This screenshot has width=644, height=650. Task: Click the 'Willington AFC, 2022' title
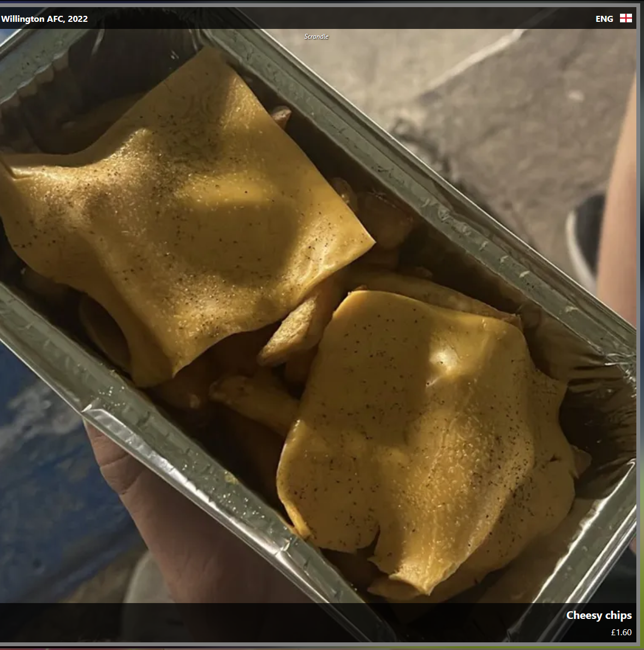[44, 19]
